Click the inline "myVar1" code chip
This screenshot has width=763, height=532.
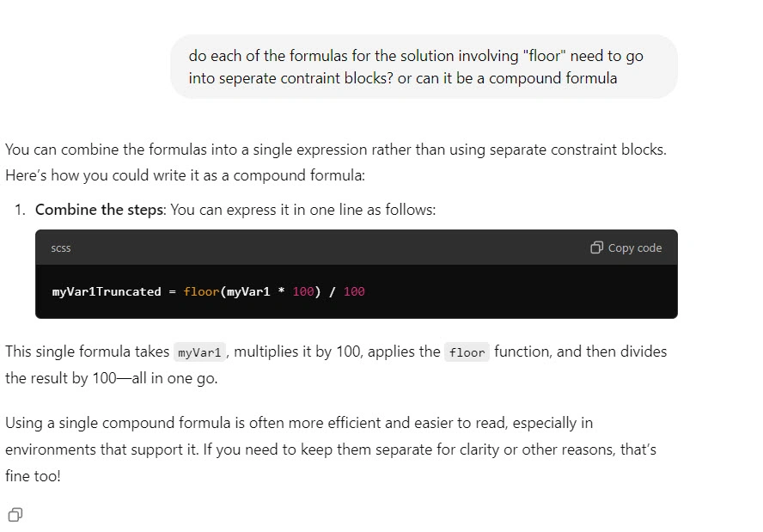(x=200, y=352)
